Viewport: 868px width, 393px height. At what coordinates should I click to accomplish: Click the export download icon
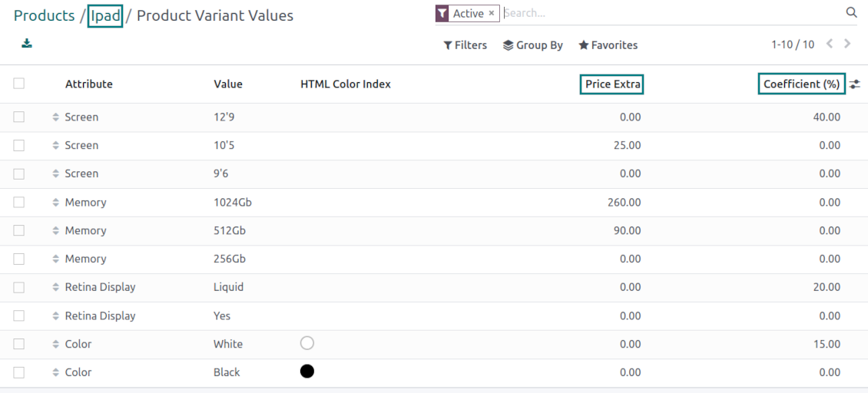click(x=27, y=43)
